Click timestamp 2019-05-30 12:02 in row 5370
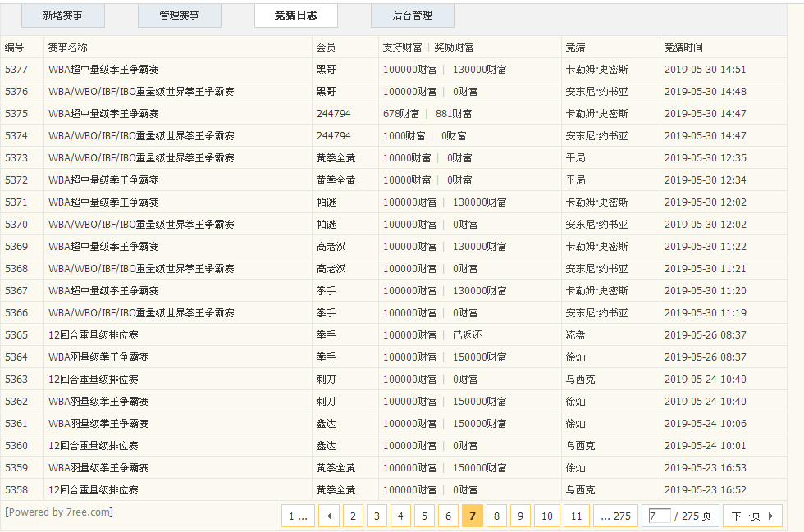Screen dimensions: 804x532 [706, 224]
